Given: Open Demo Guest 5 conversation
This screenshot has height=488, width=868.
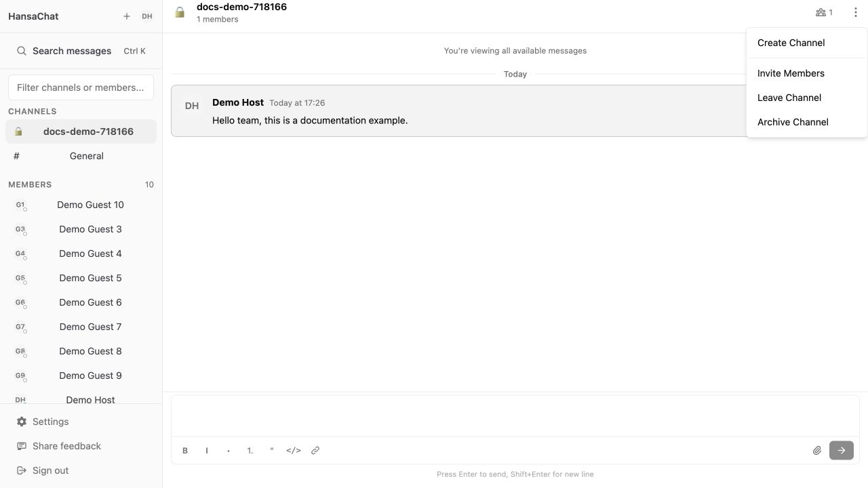Looking at the screenshot, I should point(81,278).
